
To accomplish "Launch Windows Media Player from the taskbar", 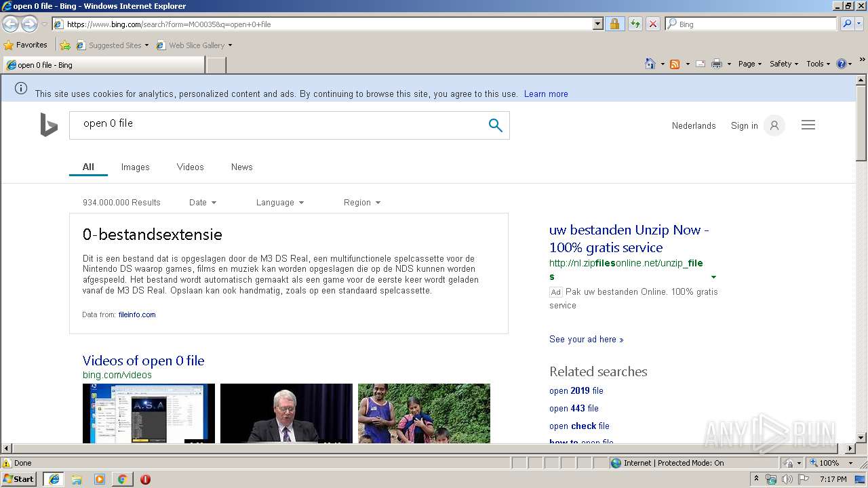I will [100, 479].
